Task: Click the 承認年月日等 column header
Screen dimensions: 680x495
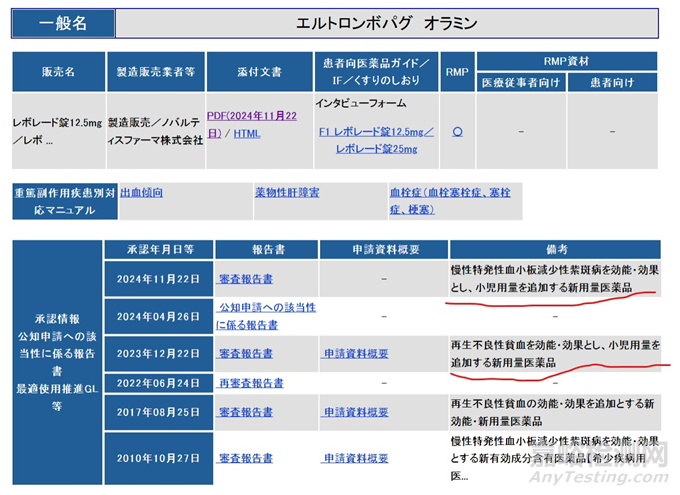Action: 159,248
